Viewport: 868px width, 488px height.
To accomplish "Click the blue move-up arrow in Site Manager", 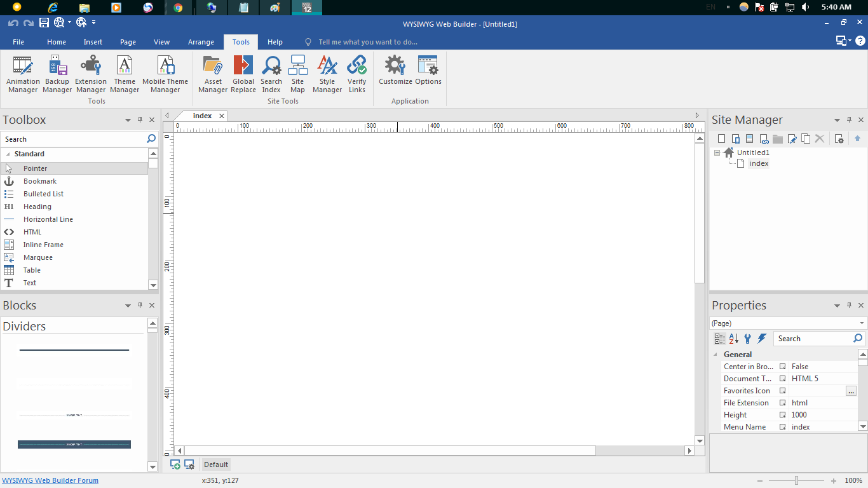I will 857,139.
